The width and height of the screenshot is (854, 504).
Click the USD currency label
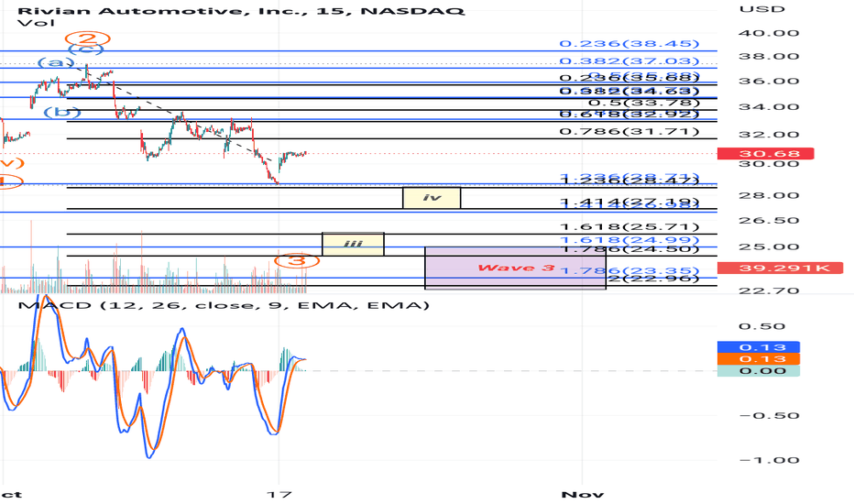762,9
